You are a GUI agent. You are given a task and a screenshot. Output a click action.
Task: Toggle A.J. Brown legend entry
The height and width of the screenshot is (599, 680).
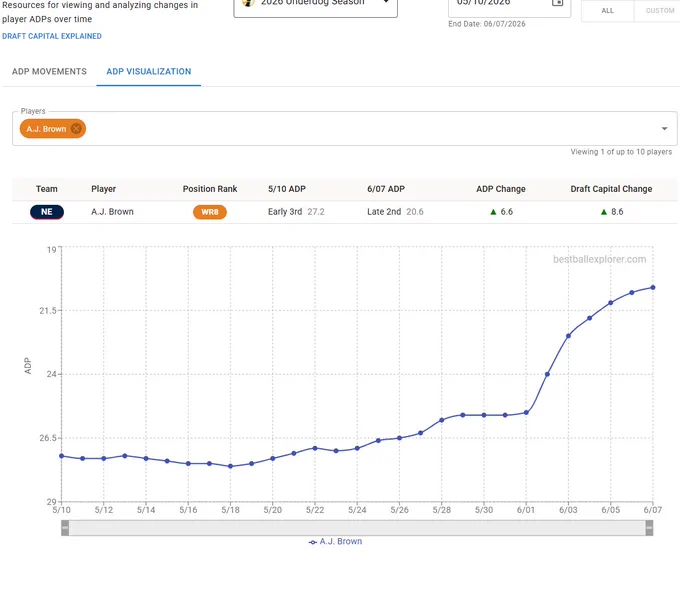click(335, 541)
